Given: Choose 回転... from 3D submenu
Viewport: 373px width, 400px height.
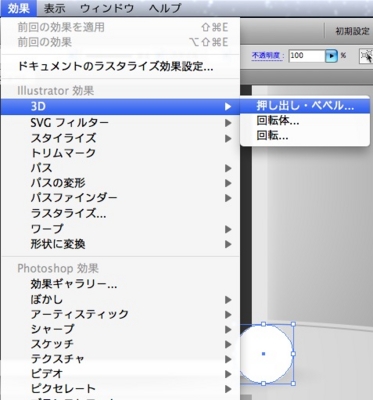Looking at the screenshot, I should 305,136.
